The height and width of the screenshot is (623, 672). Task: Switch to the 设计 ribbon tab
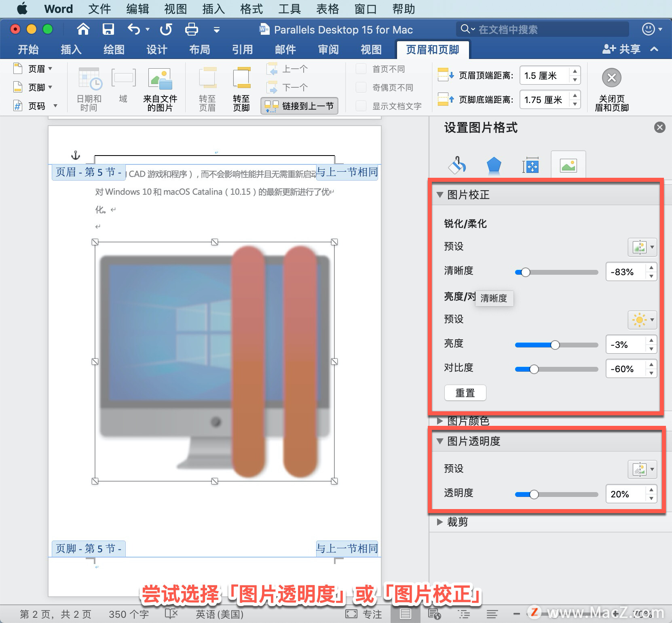pos(156,49)
